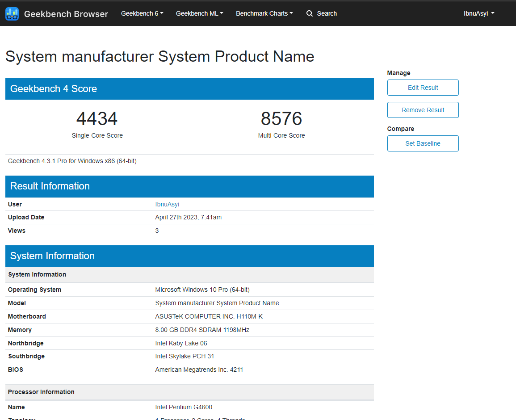
Task: Open the IbnuAsyi account dropdown
Action: [x=479, y=13]
